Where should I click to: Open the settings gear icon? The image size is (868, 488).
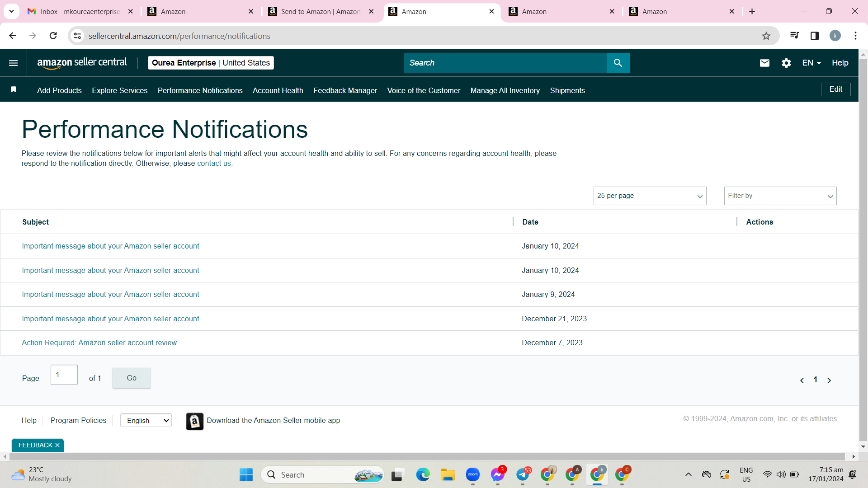[x=786, y=63]
